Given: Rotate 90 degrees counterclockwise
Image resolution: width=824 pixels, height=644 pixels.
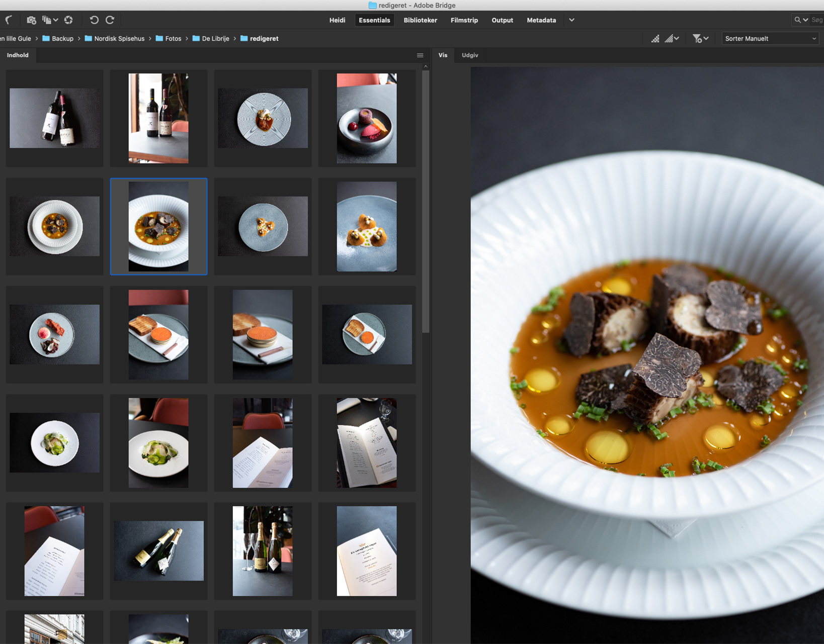Looking at the screenshot, I should pyautogui.click(x=94, y=20).
